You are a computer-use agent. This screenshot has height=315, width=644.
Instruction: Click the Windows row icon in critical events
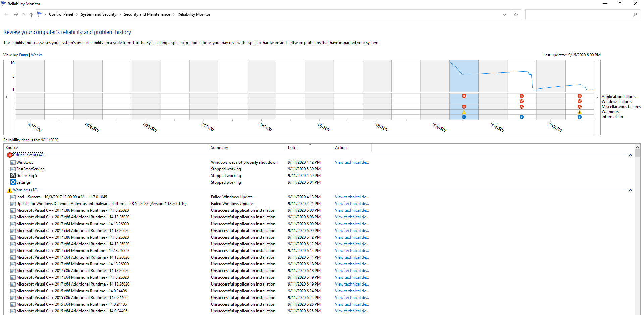tap(13, 162)
